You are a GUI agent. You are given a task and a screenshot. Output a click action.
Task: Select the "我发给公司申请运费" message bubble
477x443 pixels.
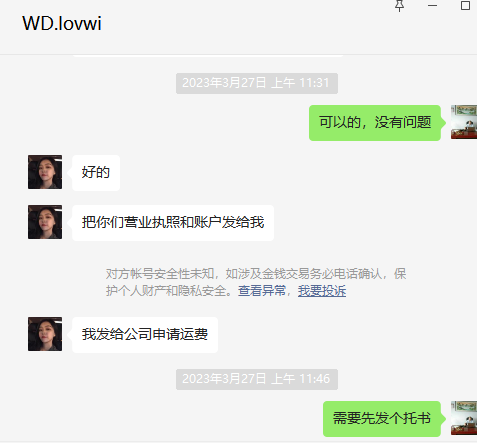coord(145,335)
